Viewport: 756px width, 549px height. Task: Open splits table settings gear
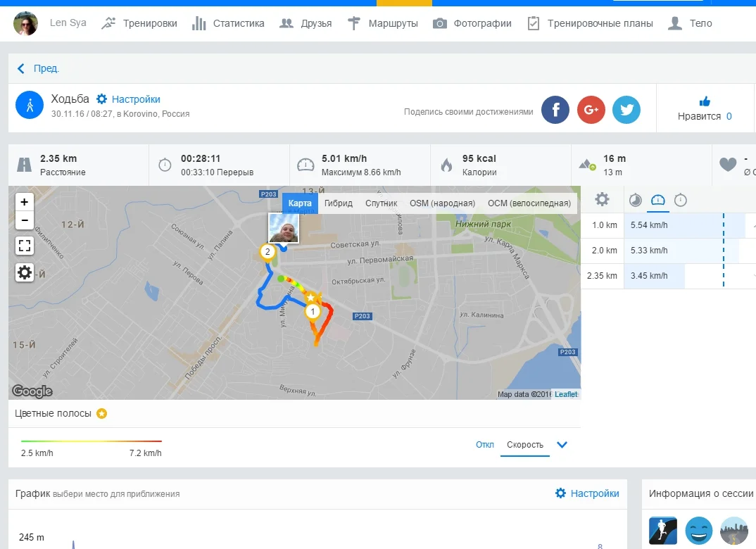click(x=602, y=200)
